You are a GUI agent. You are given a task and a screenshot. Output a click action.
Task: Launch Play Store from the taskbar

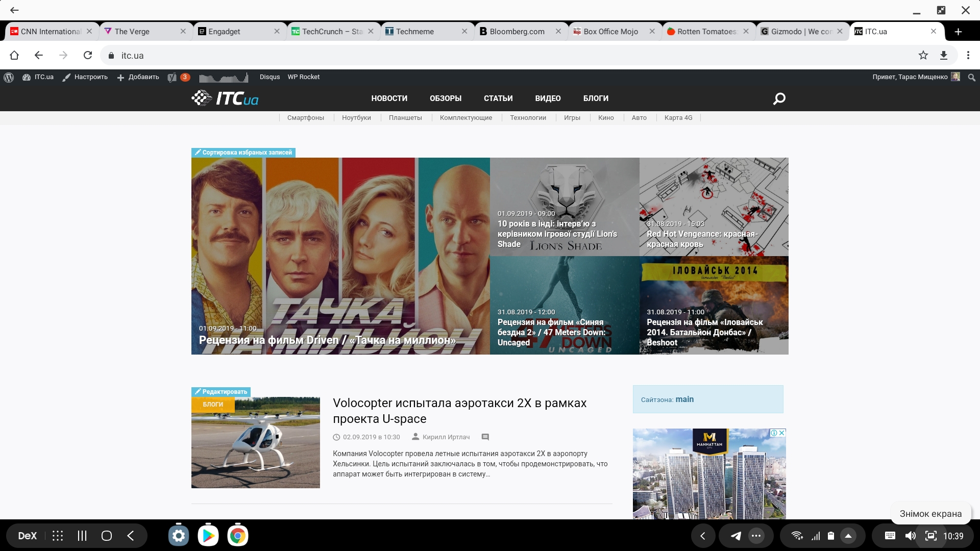208,536
